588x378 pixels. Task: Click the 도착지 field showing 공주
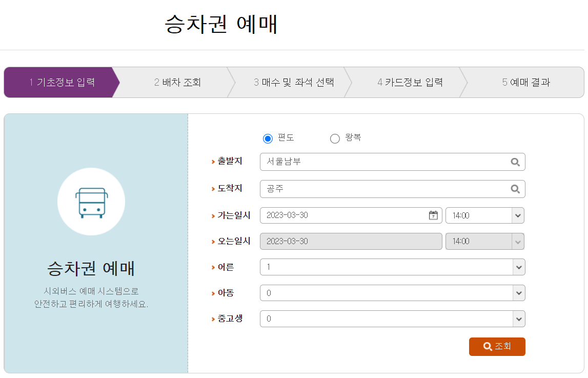pos(393,189)
